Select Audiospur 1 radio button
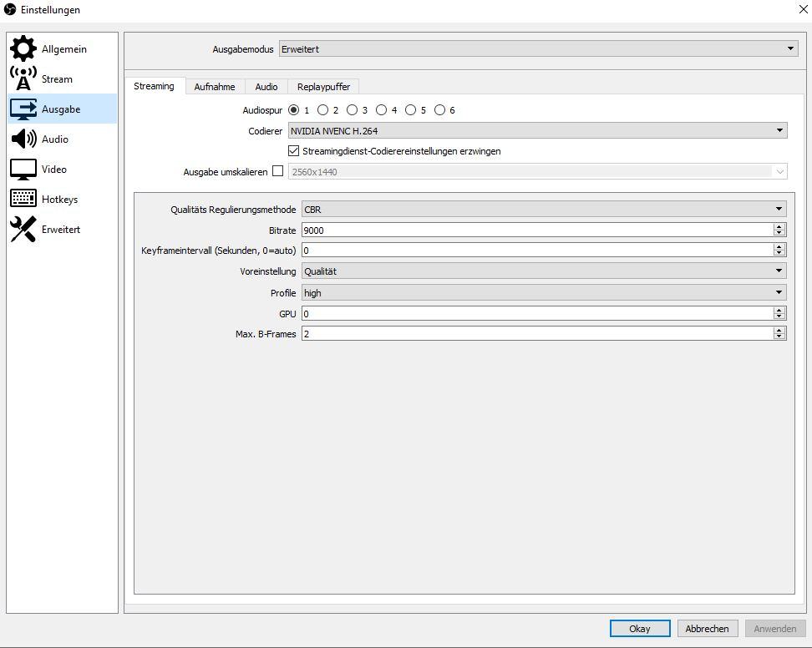Viewport: 812px width, 648px height. (293, 109)
